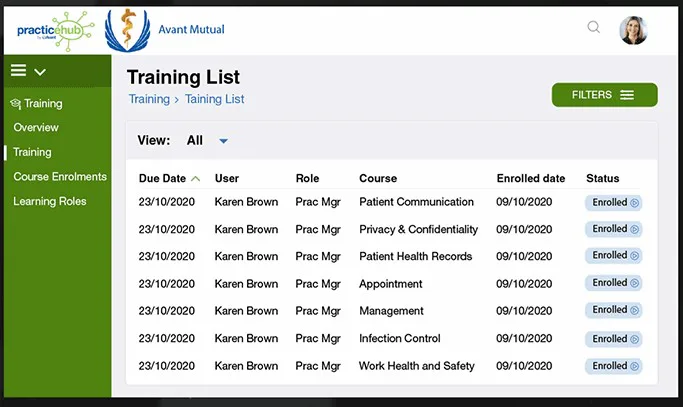Click the Avant Mutual crest logo
Viewport: 683px width, 407px height.
pos(127,30)
